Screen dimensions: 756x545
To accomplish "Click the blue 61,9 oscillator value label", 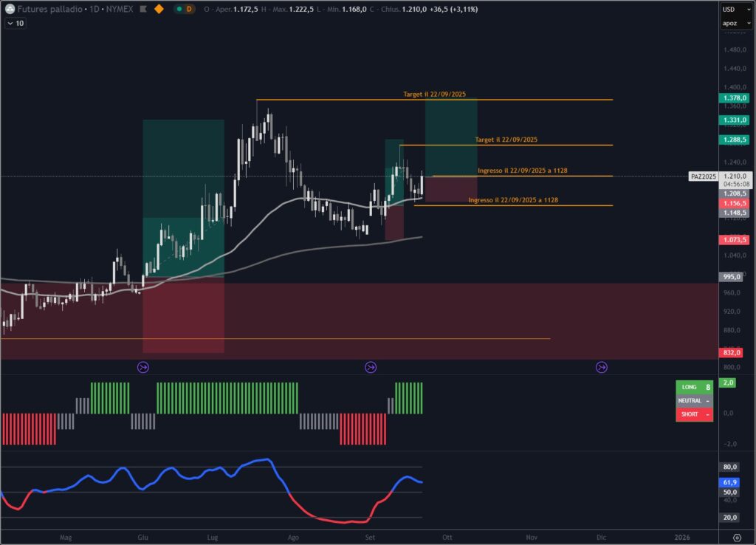I will (729, 481).
